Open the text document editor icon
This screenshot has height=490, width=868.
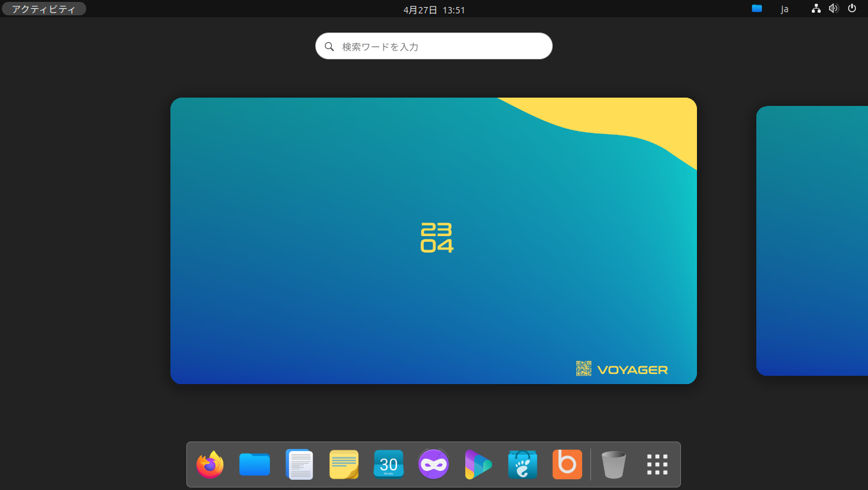coord(299,464)
